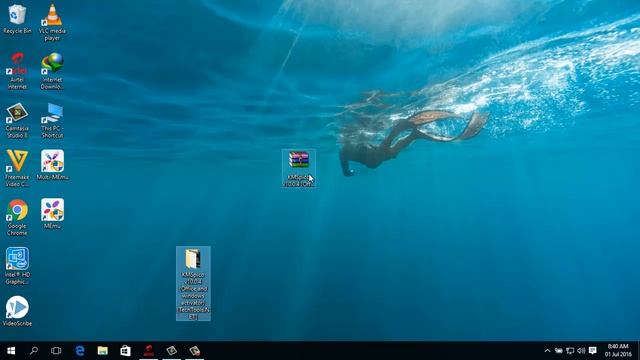640x360 pixels.
Task: Select the Airtel Internet shortcut
Action: point(17,71)
